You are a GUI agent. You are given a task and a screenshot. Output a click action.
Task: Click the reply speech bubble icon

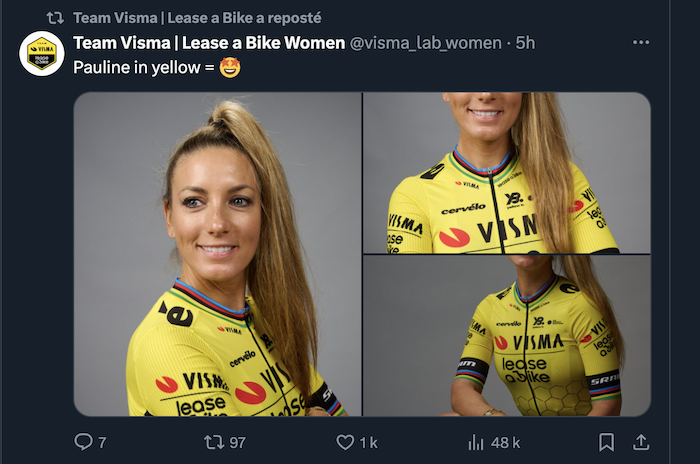84,442
